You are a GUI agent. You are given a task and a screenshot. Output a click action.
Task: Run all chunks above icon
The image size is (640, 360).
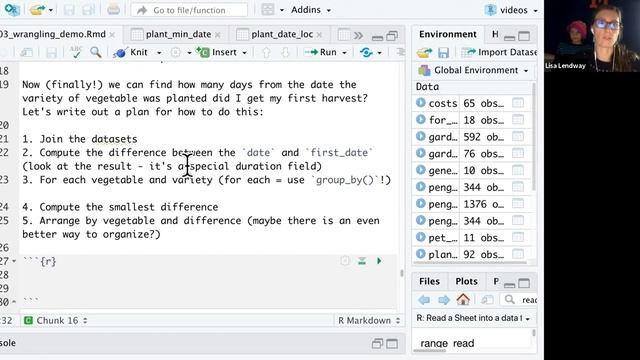pyautogui.click(x=362, y=261)
